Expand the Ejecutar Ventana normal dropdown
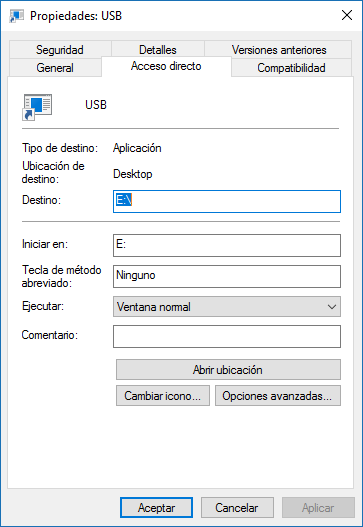363x527 pixels. click(x=227, y=307)
